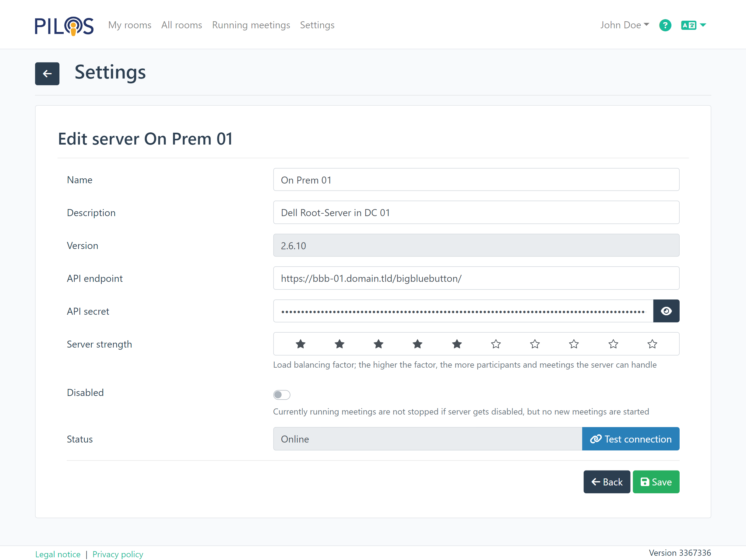
Task: Click the Test connection link icon
Action: click(x=596, y=439)
